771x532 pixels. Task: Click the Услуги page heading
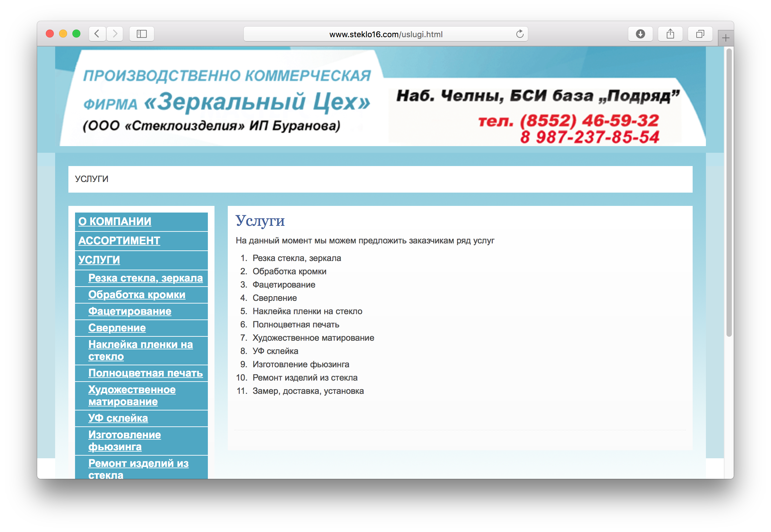coord(260,221)
